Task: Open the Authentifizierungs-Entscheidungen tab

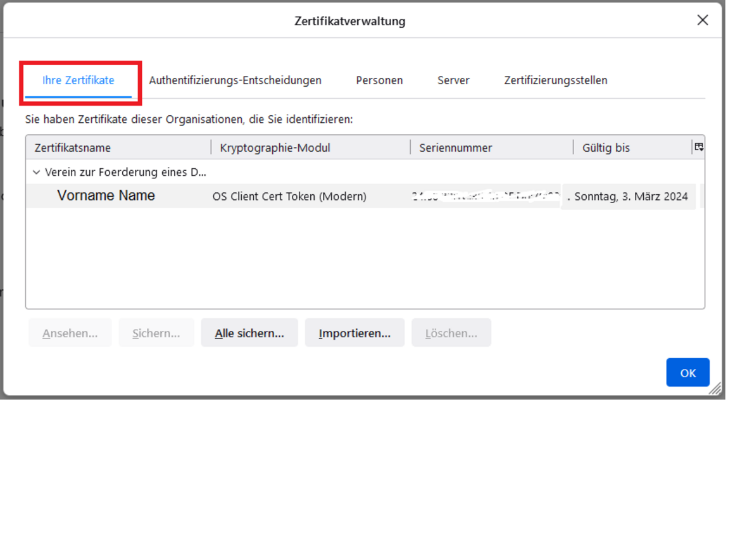Action: coord(235,80)
